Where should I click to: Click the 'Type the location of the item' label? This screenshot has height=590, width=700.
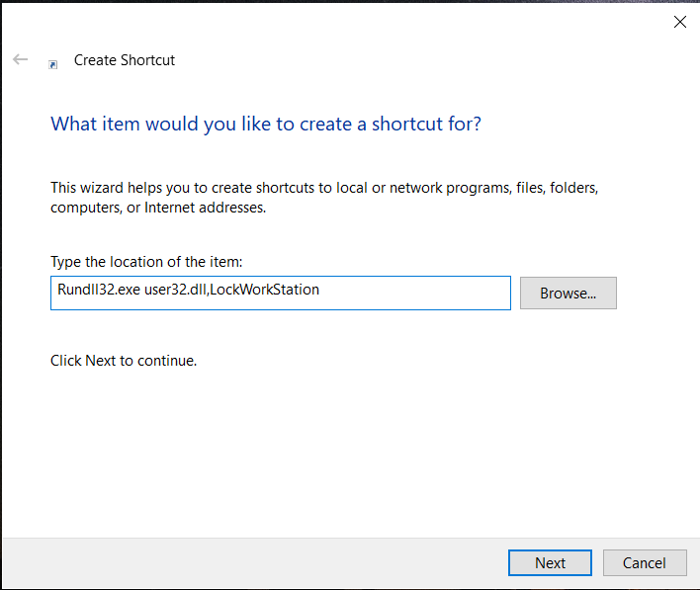click(146, 262)
